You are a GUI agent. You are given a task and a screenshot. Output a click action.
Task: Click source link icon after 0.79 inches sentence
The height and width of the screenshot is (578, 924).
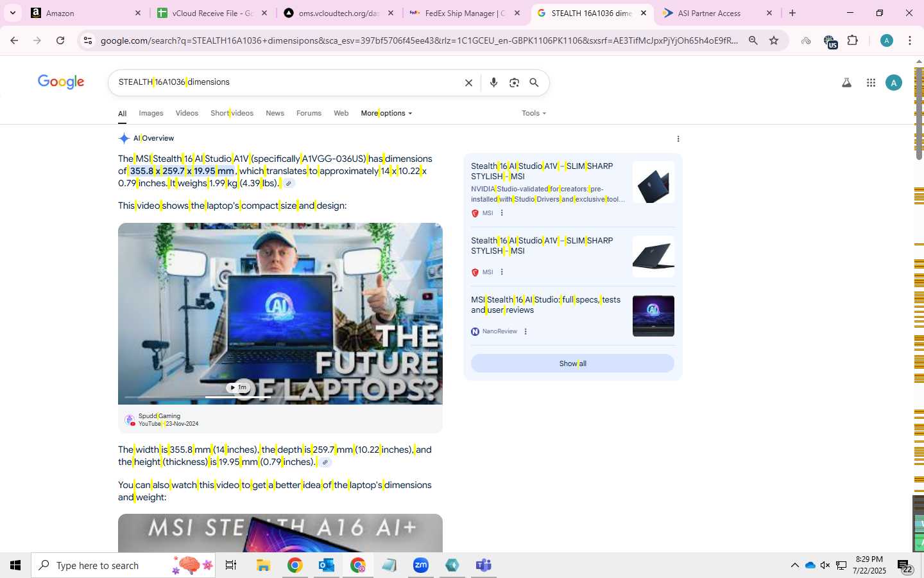(x=325, y=462)
